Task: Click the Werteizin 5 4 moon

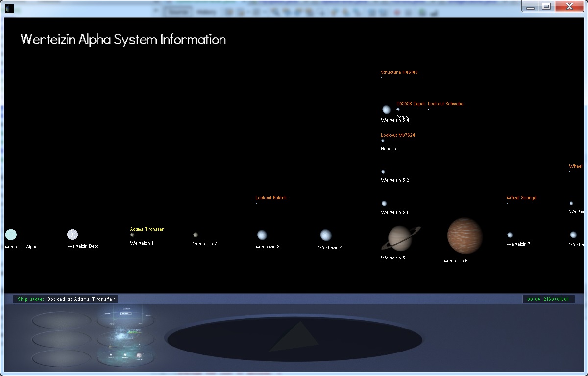Action: (387, 110)
